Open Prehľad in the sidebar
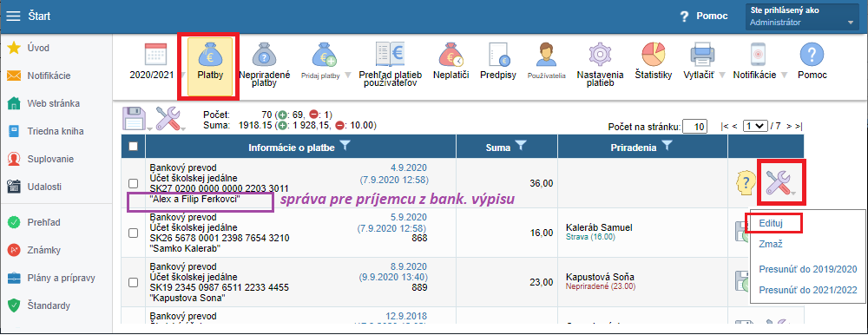The height and width of the screenshot is (335, 868). click(35, 222)
